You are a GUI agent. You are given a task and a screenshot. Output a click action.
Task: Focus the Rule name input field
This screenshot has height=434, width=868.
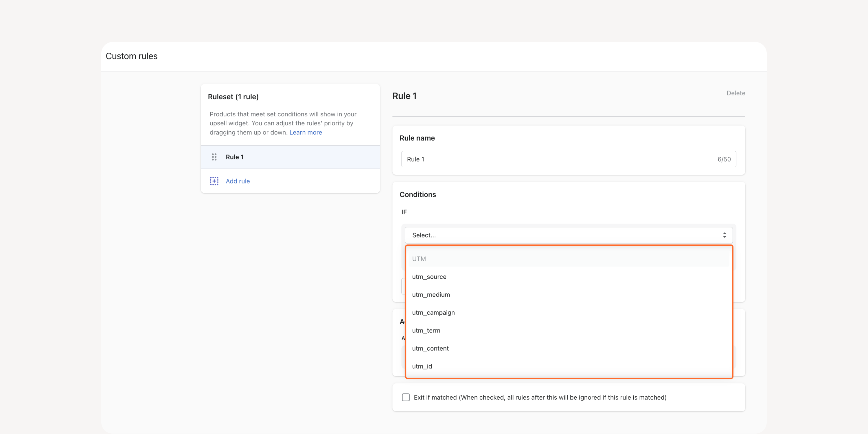[569, 159]
